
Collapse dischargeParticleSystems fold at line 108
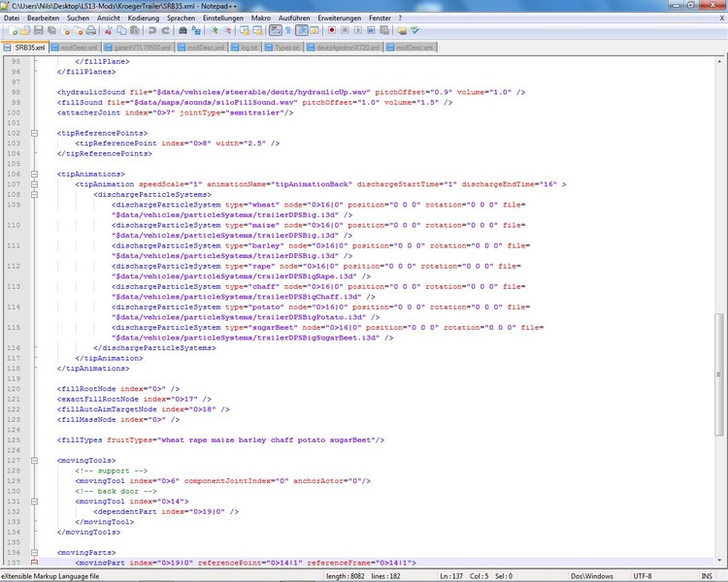[34, 194]
